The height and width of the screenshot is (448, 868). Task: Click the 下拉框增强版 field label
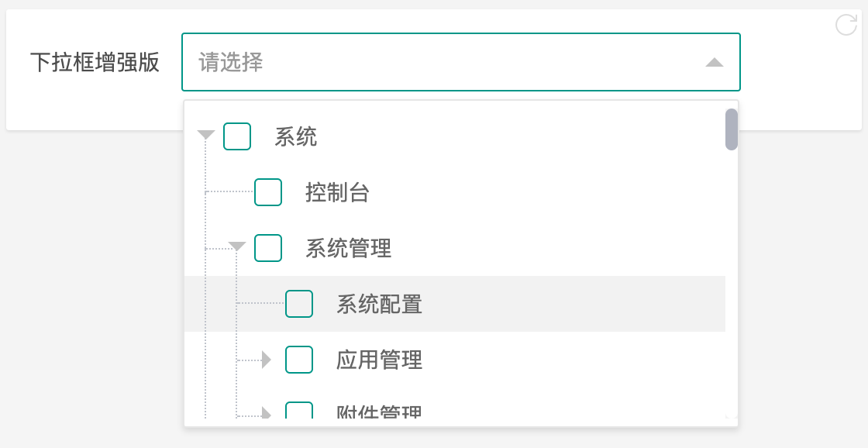click(95, 63)
